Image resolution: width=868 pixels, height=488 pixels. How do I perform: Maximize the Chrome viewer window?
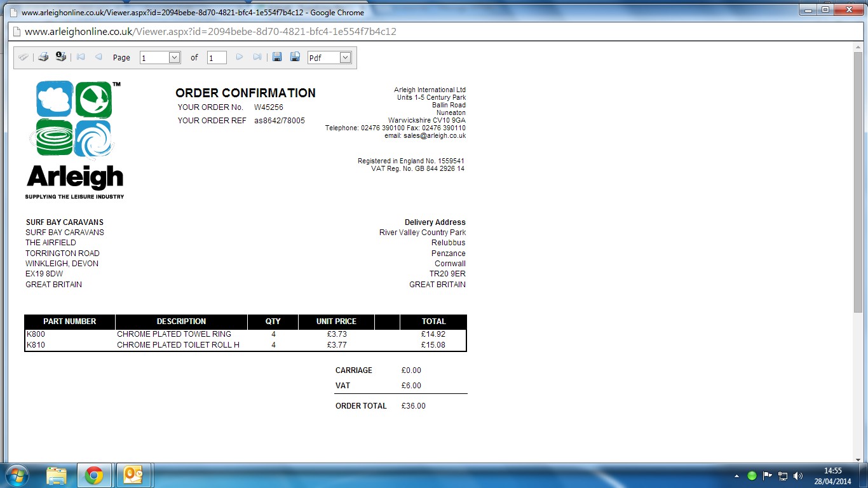click(825, 10)
